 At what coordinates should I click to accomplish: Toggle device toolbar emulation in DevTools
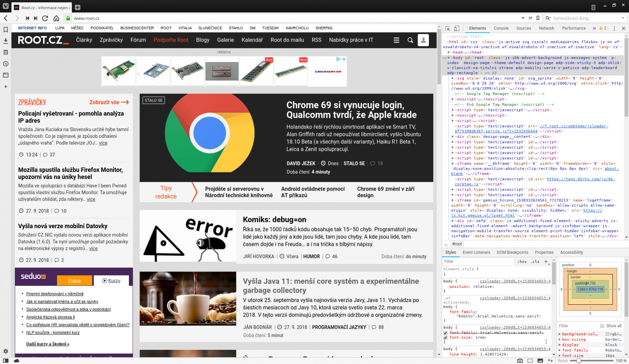coord(456,28)
